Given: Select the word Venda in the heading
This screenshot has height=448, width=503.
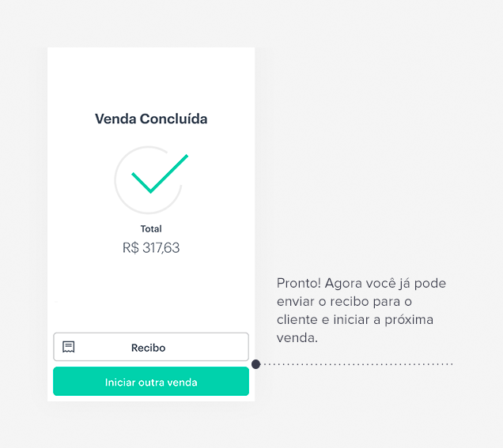Looking at the screenshot, I should pos(115,119).
